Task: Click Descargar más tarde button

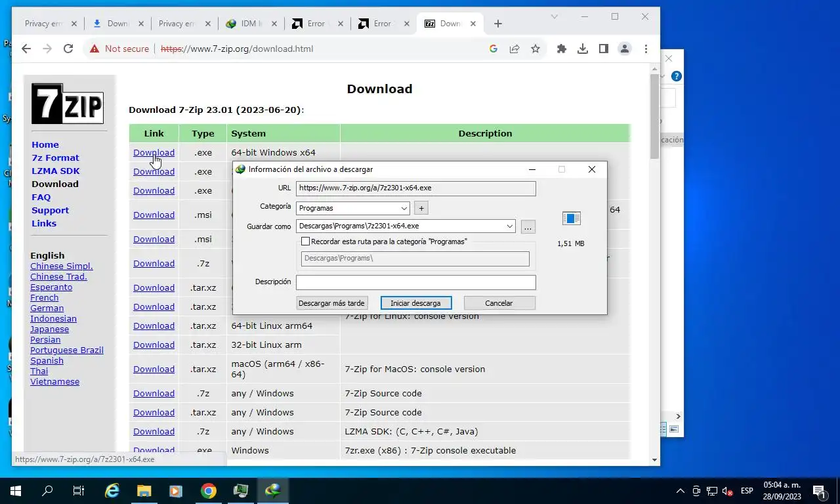Action: click(331, 303)
